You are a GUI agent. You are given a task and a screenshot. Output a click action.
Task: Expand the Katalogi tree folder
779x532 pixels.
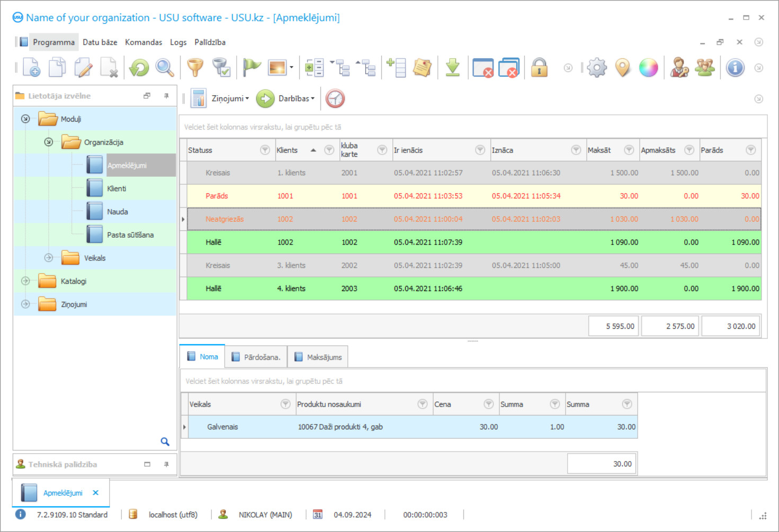[25, 281]
